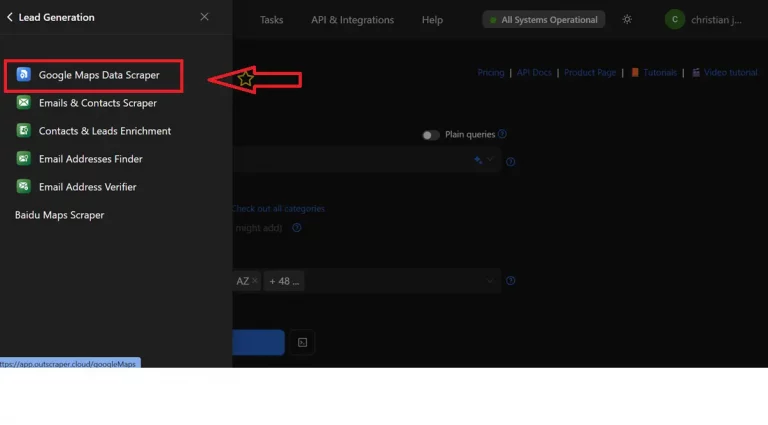Select Baidu Maps Scraper from the list
The width and height of the screenshot is (768, 425).
click(59, 215)
